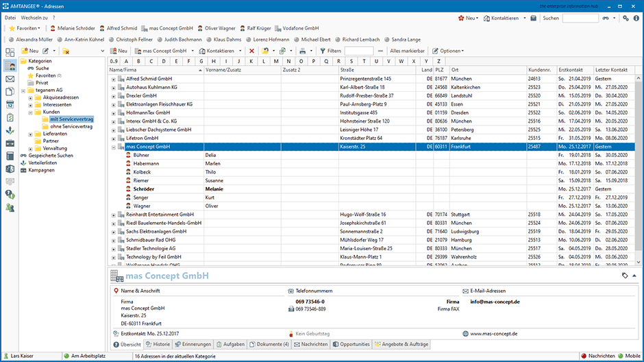Select the ohne Servicevertrag category
The image size is (644, 362).
coord(71,126)
